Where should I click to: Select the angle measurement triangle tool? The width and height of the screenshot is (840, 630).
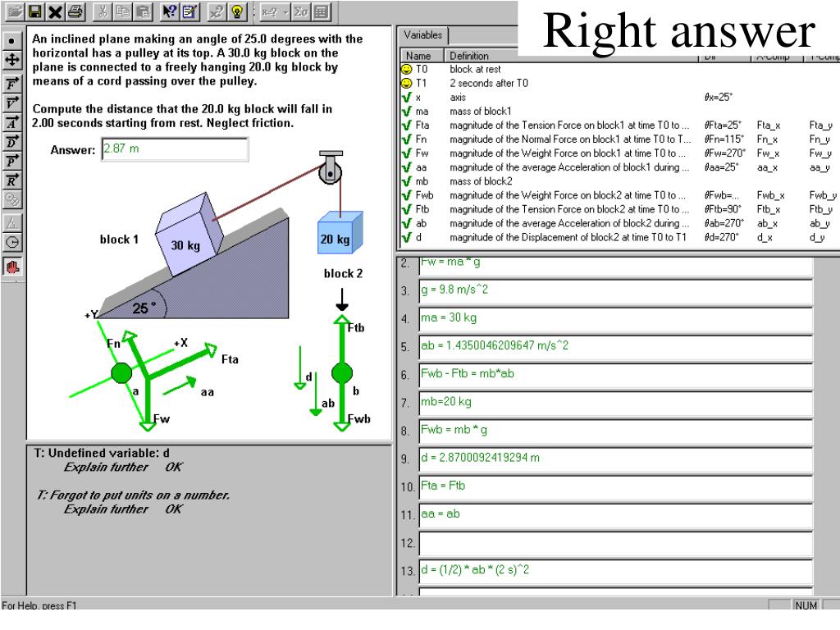point(11,223)
